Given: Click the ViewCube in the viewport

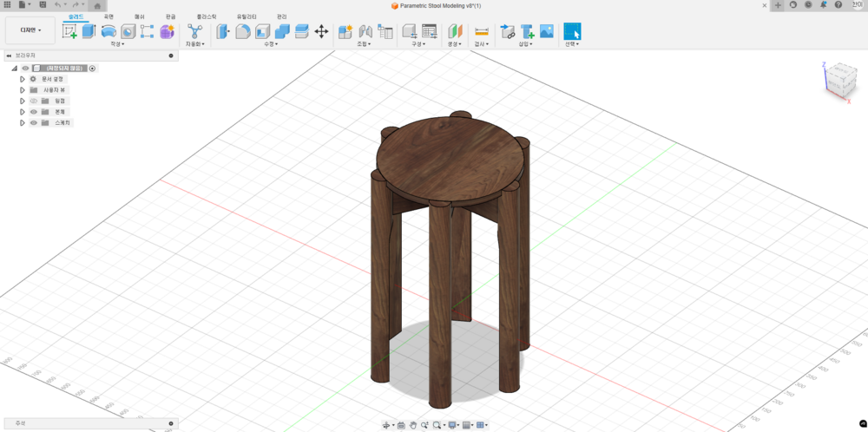Looking at the screenshot, I should [840, 80].
